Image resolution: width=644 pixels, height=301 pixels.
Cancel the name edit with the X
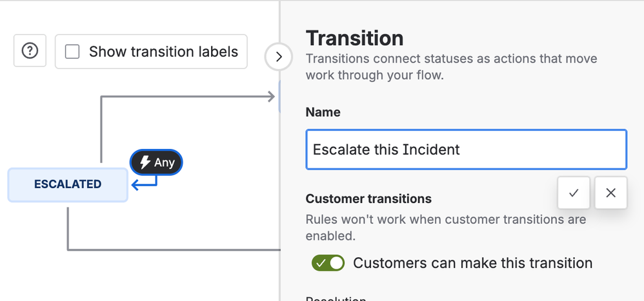pyautogui.click(x=611, y=193)
